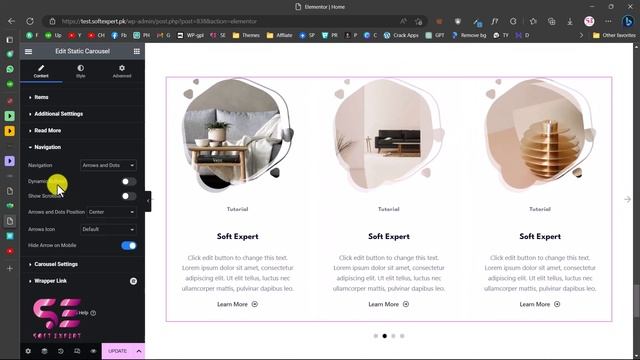Open the Need Help link

click(87, 313)
